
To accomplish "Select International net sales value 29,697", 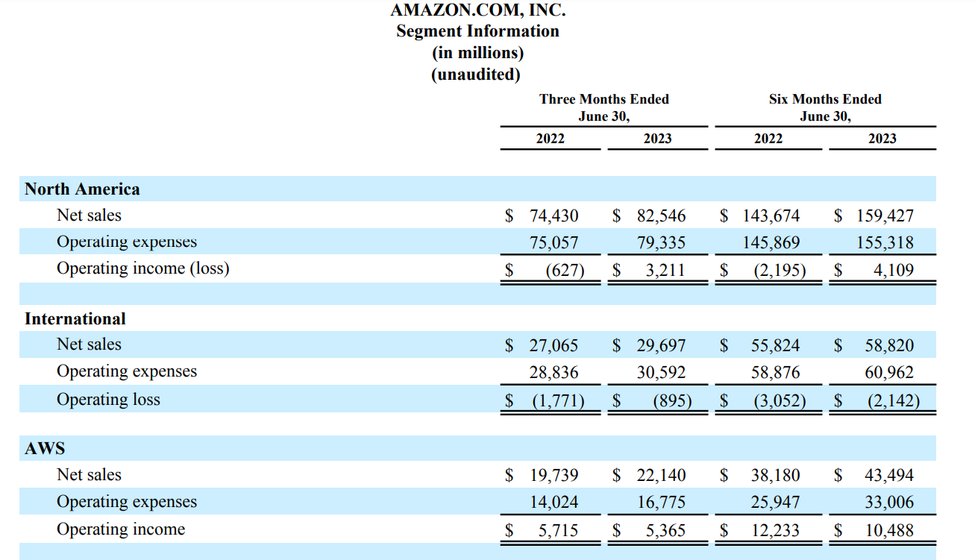I will coord(661,346).
